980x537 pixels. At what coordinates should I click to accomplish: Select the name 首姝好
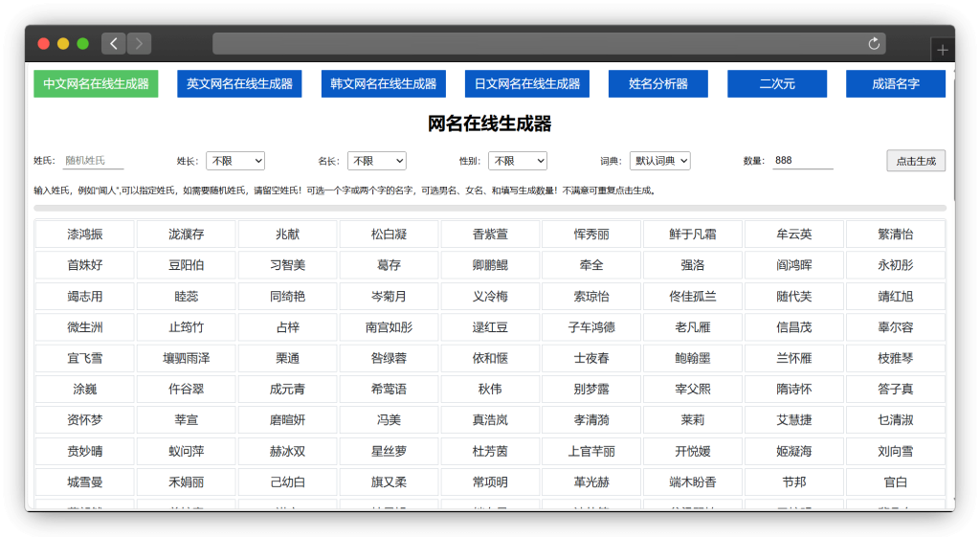[85, 265]
